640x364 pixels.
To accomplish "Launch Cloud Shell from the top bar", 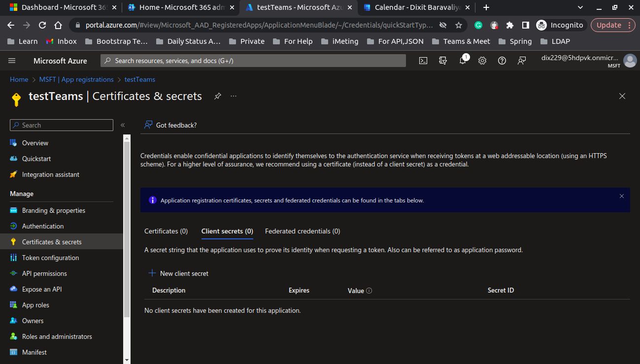I will tap(423, 61).
